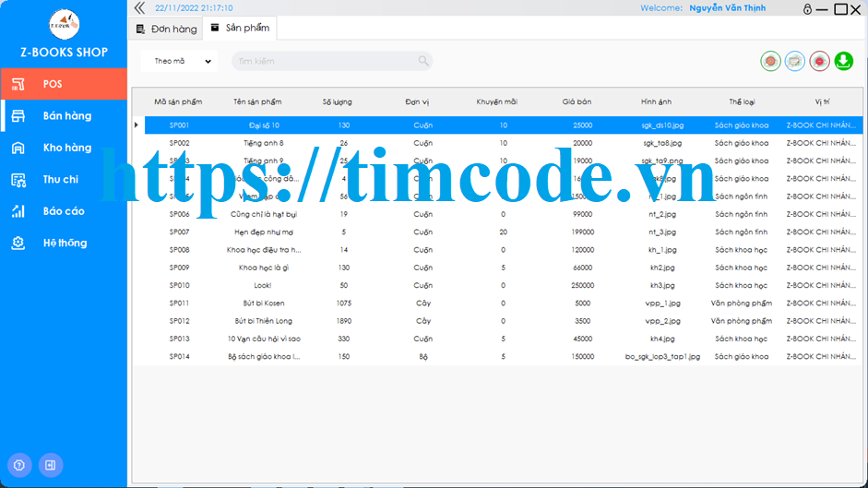Click price 250000 in the Look! row
868x488 pixels.
[x=582, y=285]
